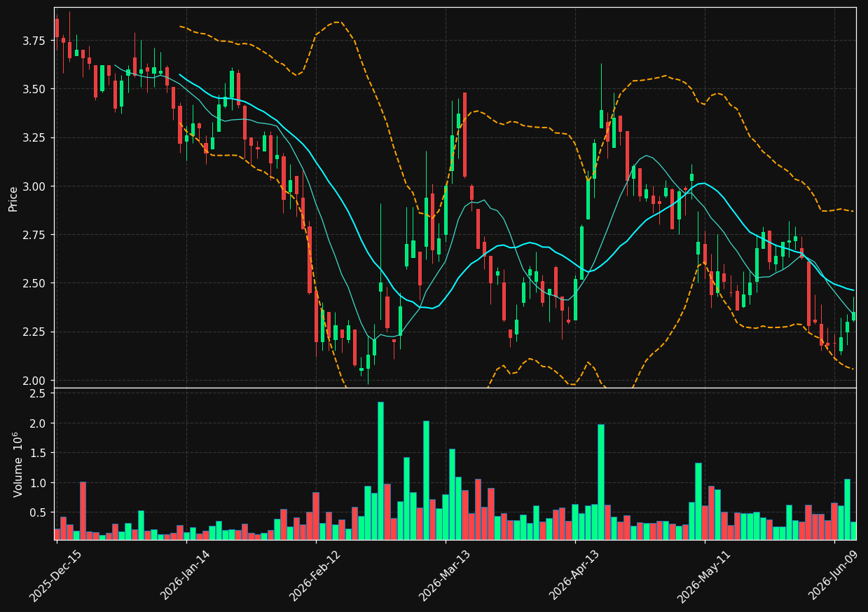Click the 3.00 price axis value
The width and height of the screenshot is (868, 612).
35,186
